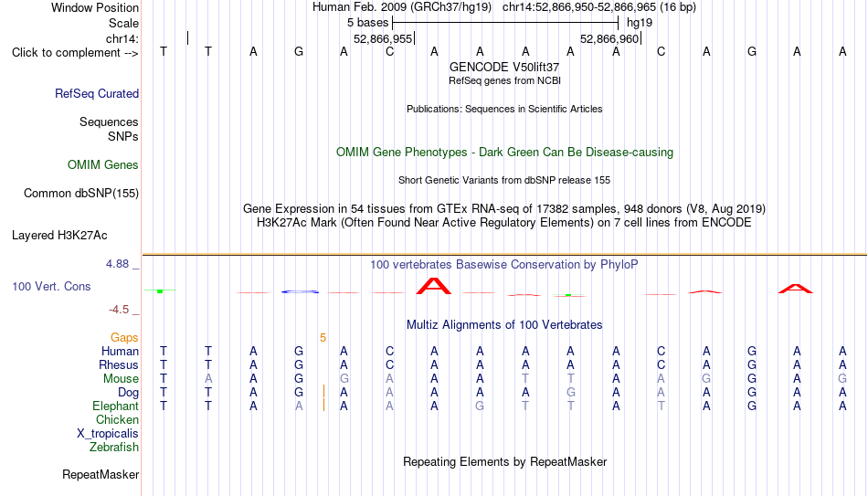
Task: Open the Layered H3K27Ac track label
Action: tap(59, 236)
